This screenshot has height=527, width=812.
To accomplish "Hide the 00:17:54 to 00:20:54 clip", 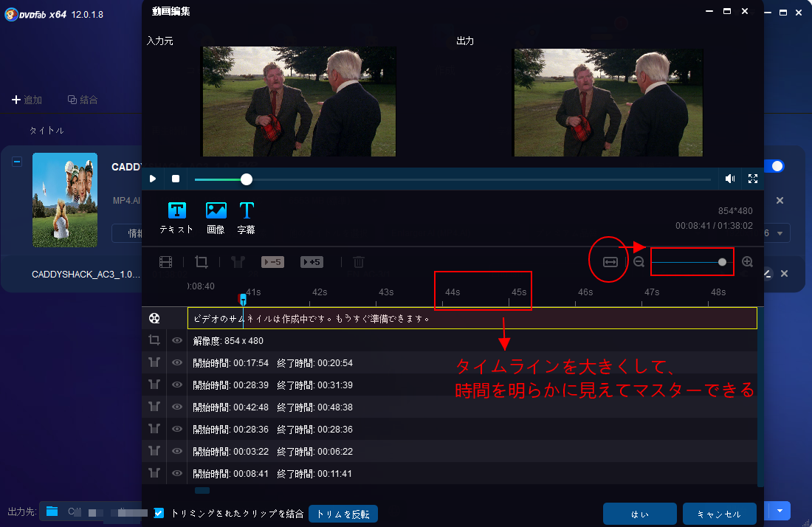I will [x=177, y=362].
